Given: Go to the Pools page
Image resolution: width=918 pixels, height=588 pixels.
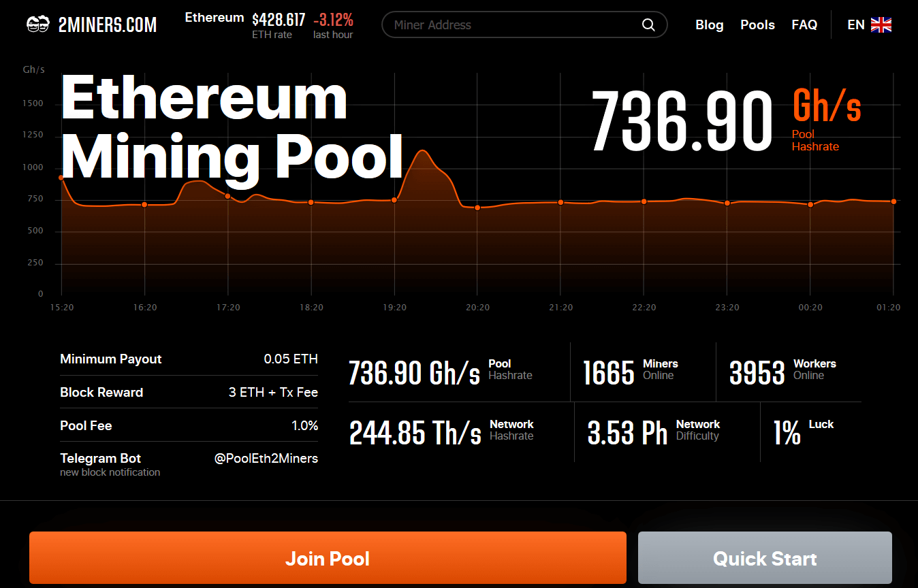Looking at the screenshot, I should point(757,25).
